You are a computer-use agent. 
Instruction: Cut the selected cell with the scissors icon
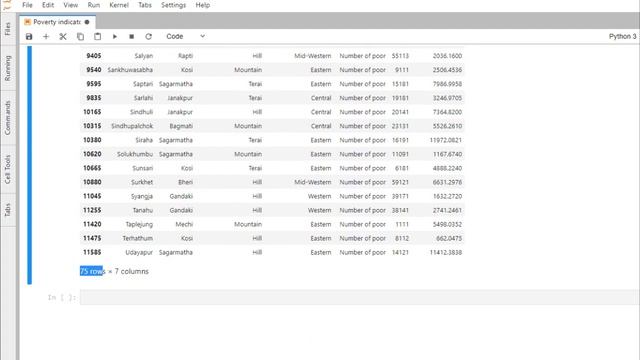(63, 37)
